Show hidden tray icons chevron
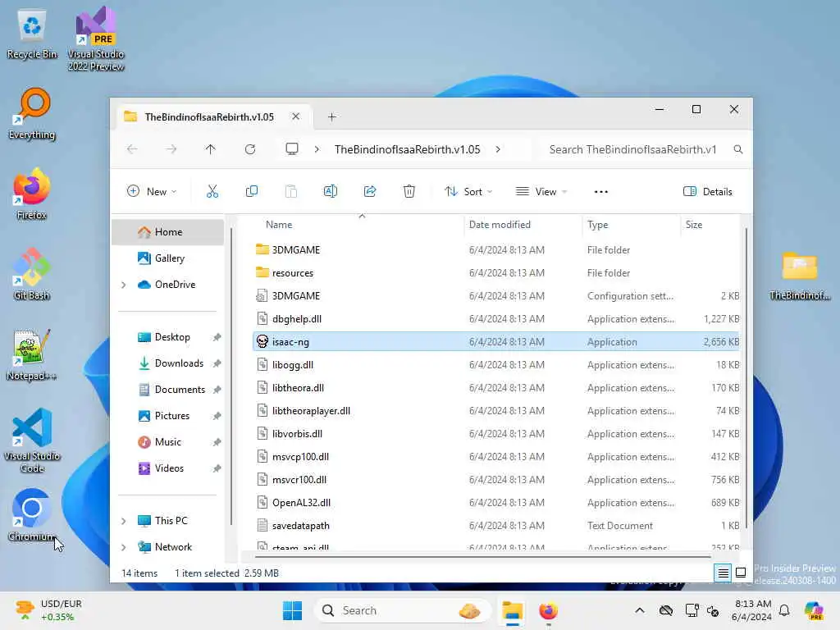 640,610
